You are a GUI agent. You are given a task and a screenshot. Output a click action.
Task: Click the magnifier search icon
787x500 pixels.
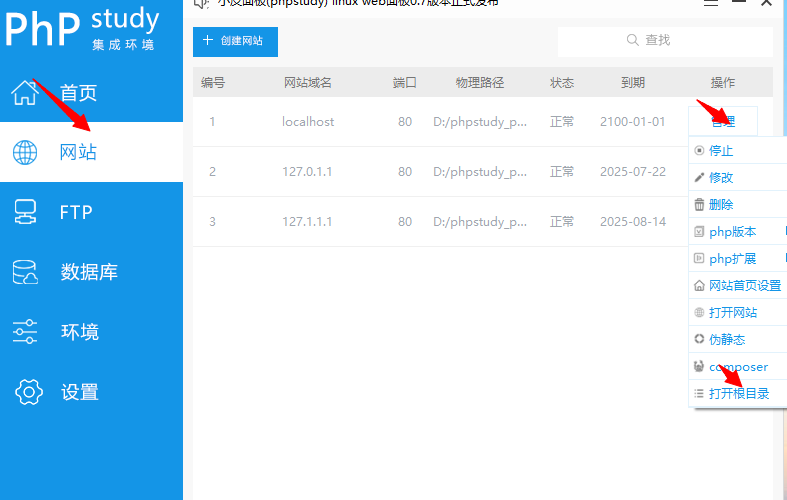(x=632, y=40)
